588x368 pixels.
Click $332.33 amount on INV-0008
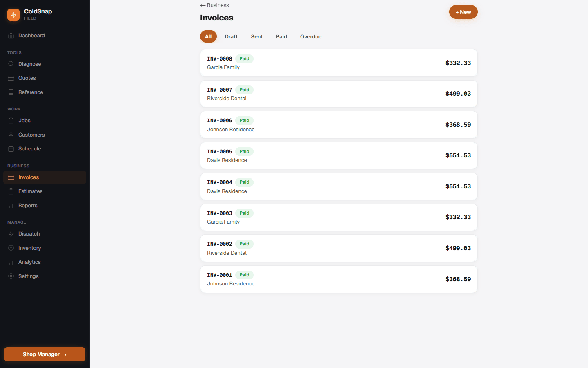point(458,63)
